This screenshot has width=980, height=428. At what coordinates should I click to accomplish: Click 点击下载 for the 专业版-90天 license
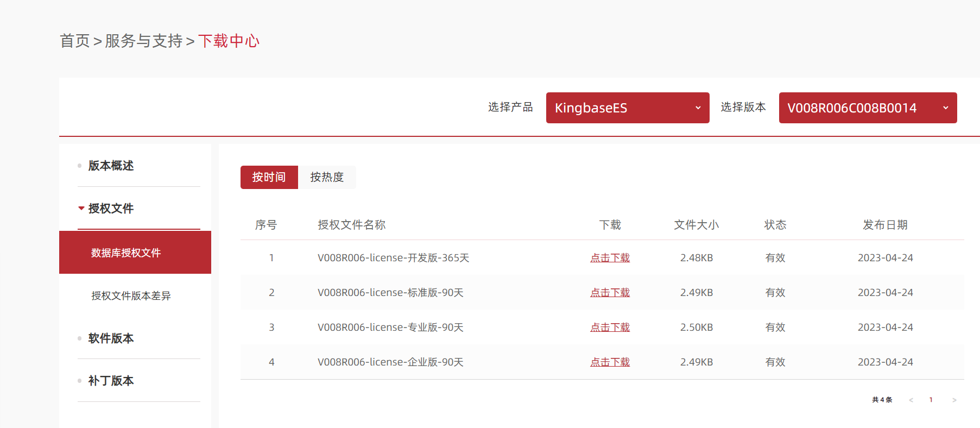[x=610, y=328]
